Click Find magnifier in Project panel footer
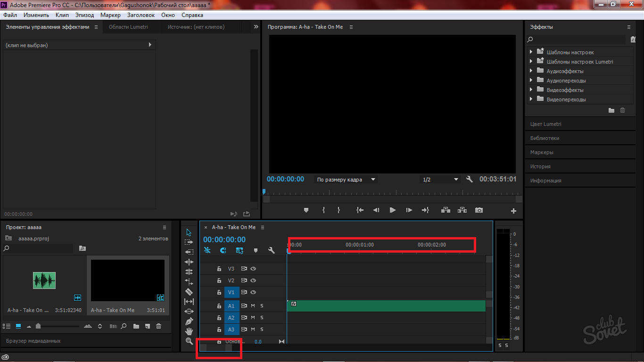 124,326
